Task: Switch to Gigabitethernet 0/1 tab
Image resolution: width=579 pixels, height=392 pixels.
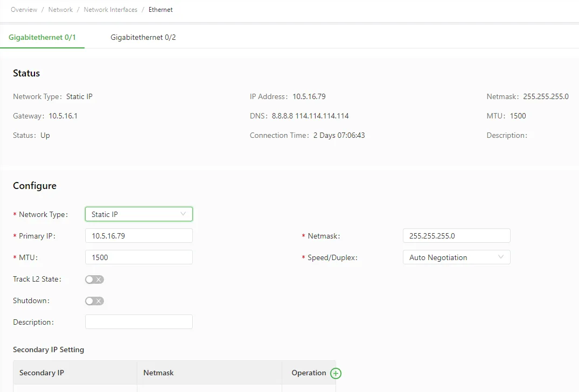Action: [42, 37]
